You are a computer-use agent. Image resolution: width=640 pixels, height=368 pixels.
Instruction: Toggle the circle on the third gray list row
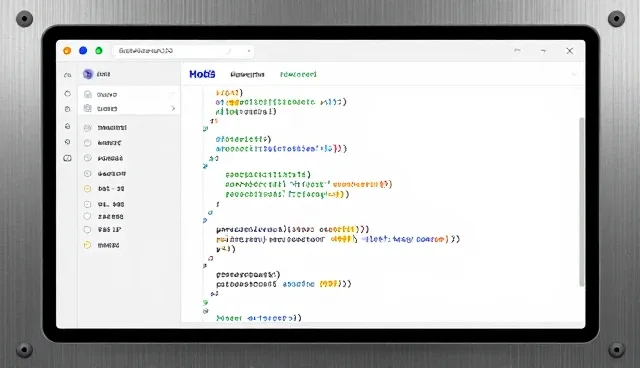[x=87, y=158]
